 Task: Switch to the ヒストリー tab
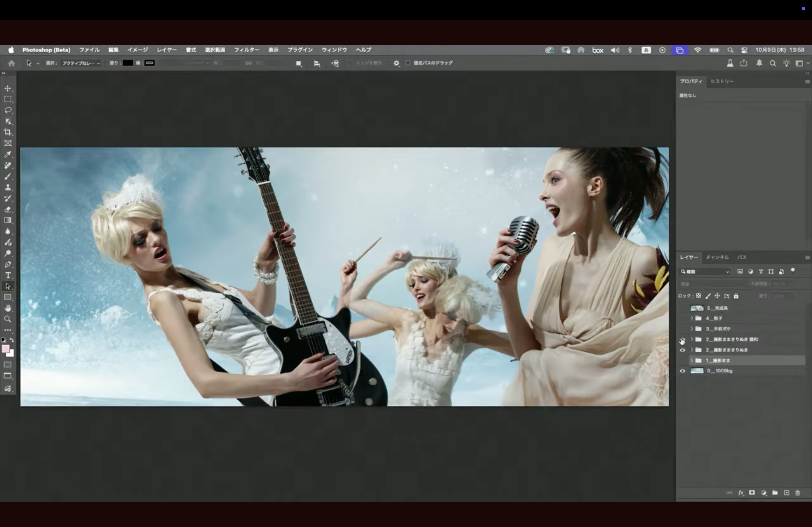tap(722, 82)
